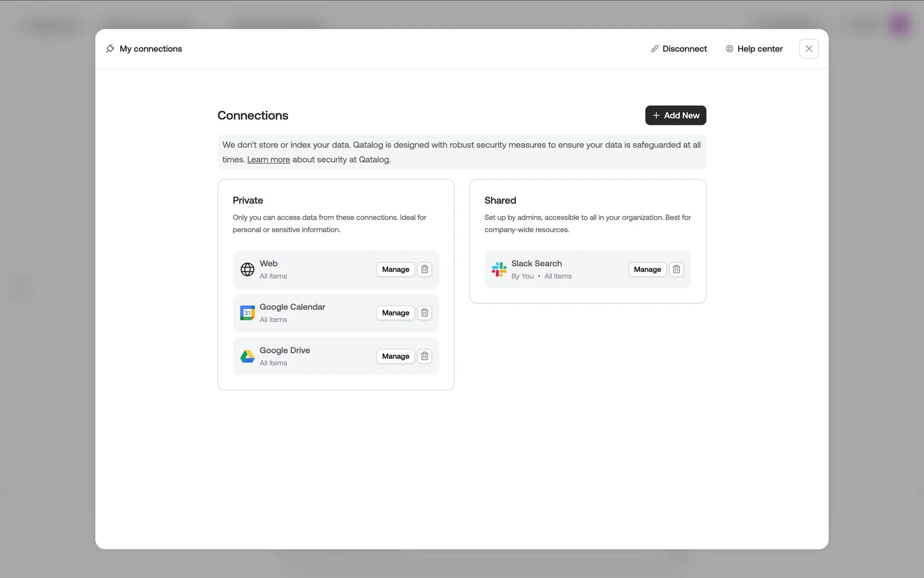Viewport: 924px width, 578px height.
Task: Click Disconnect in the header
Action: 679,49
